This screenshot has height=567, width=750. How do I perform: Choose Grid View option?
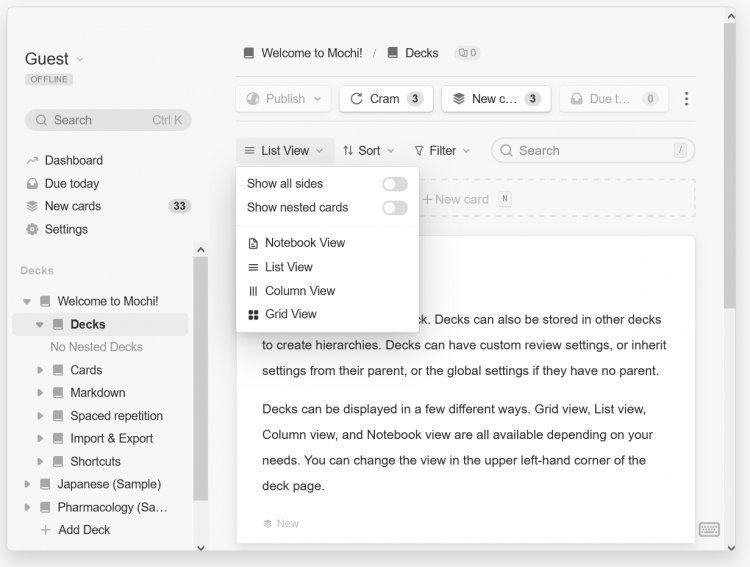[x=290, y=314]
